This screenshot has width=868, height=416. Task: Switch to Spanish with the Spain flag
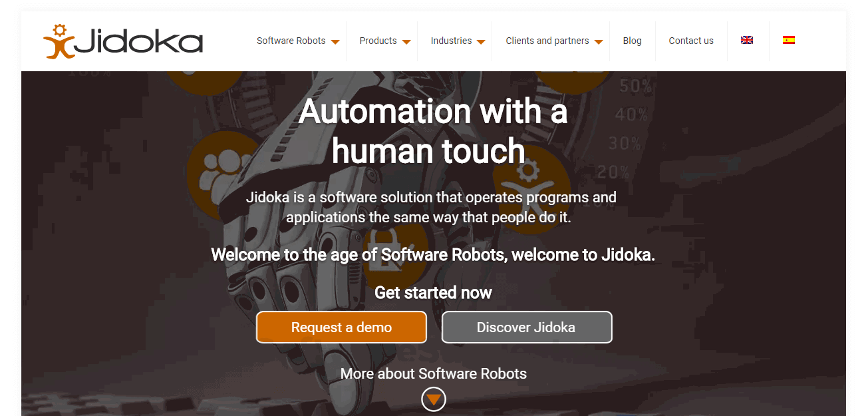pos(789,40)
